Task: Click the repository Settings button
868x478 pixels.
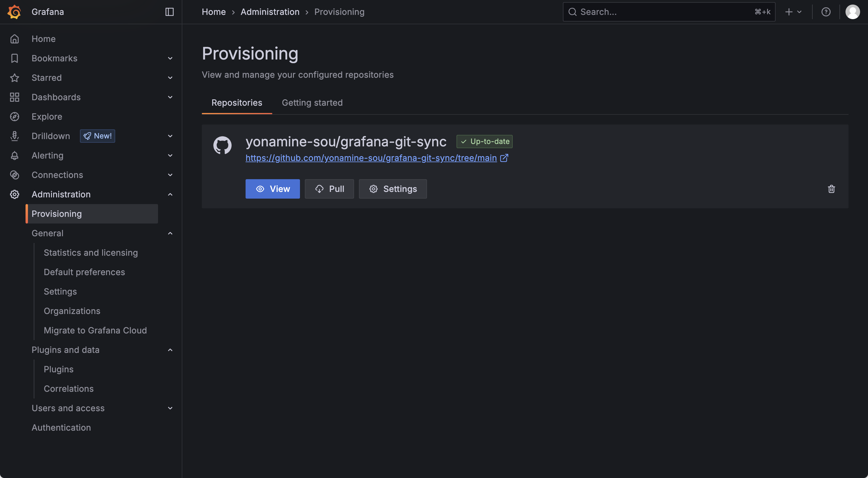Action: click(393, 189)
